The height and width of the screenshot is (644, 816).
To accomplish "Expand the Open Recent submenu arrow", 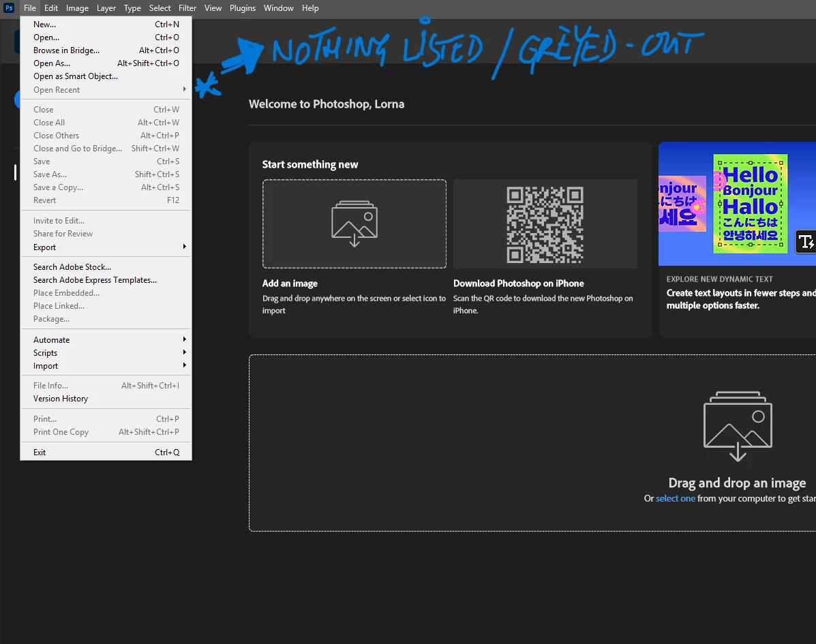I will point(184,89).
